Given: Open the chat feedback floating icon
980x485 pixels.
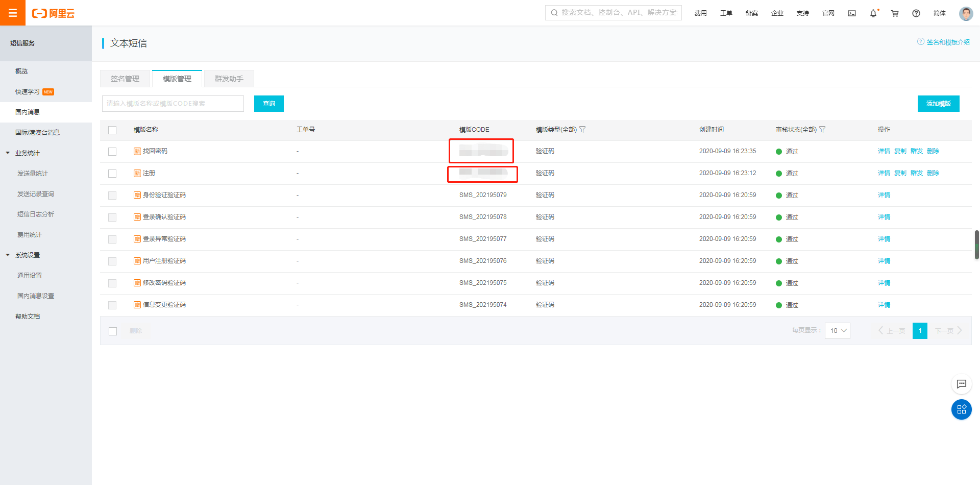Looking at the screenshot, I should tap(962, 384).
